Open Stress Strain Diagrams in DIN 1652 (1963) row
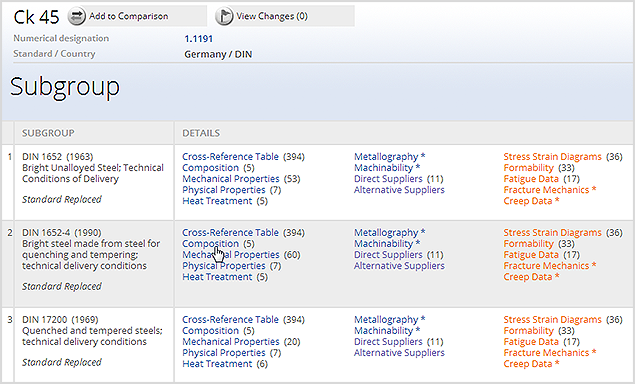Screen dimensions: 635x384 click(552, 156)
